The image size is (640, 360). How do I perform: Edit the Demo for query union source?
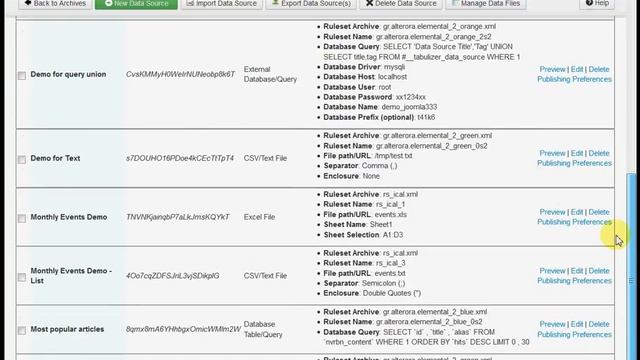(577, 69)
